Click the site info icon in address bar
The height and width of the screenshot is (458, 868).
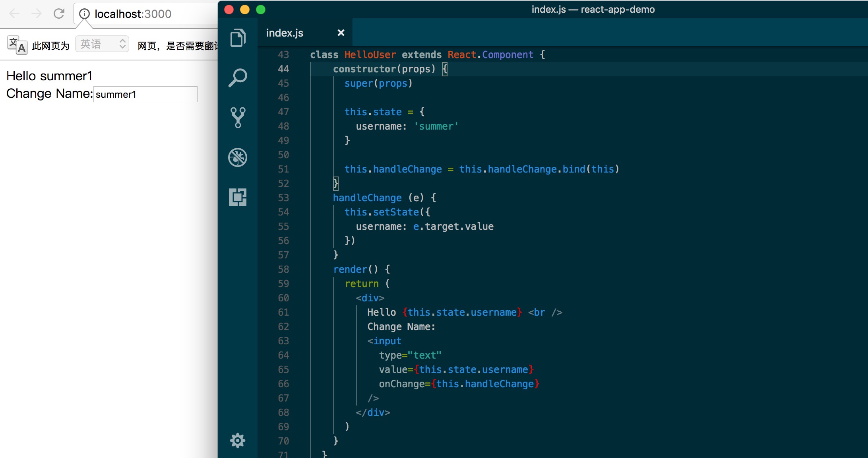pos(84,14)
